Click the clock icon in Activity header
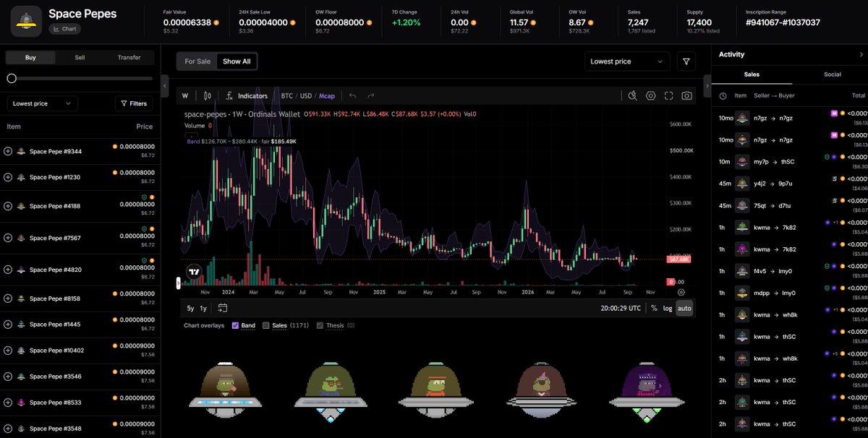The image size is (868, 438). (x=723, y=95)
